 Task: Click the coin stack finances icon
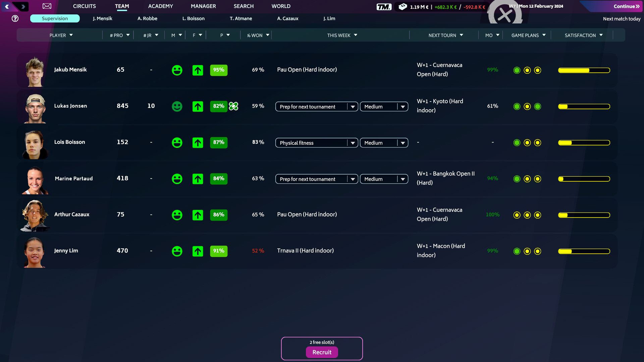[x=402, y=6]
